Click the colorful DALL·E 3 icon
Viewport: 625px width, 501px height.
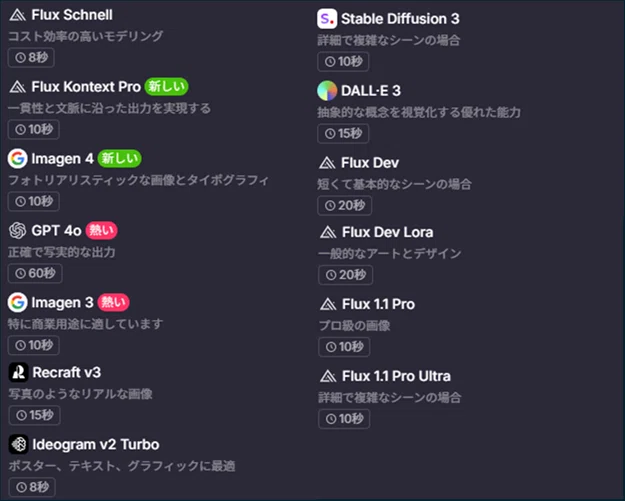click(327, 90)
